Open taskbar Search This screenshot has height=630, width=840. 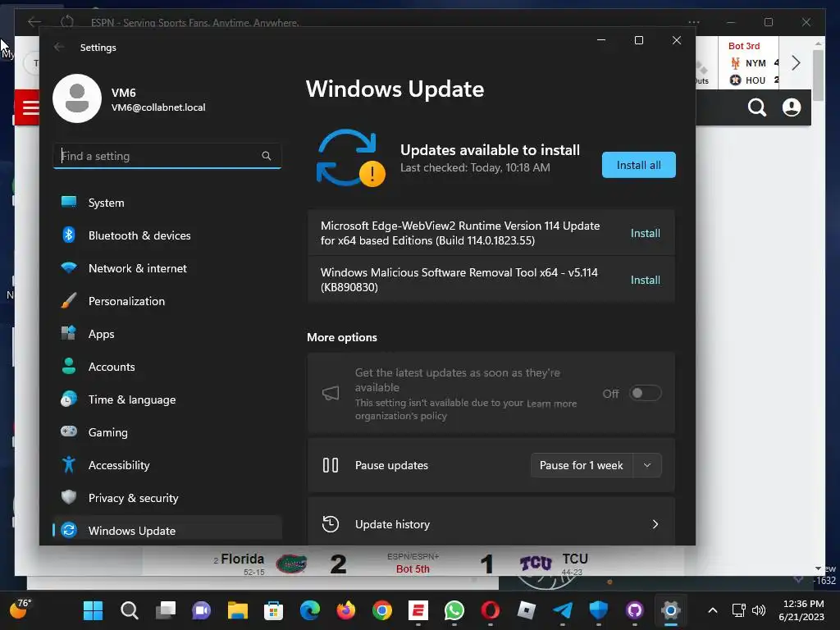click(129, 610)
